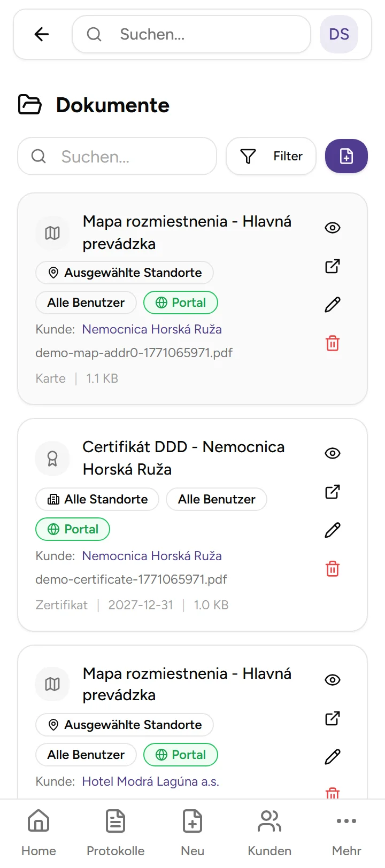Image resolution: width=385 pixels, height=868 pixels.
Task: Open Alle Standorte selection on certificate card
Action: point(97,499)
